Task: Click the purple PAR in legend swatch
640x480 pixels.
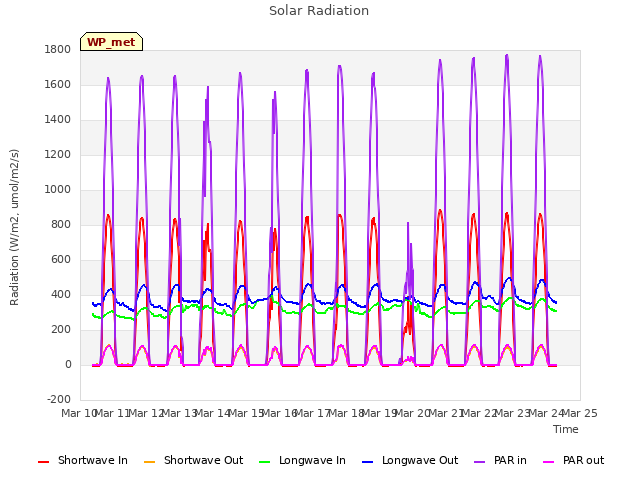Action: [480, 462]
